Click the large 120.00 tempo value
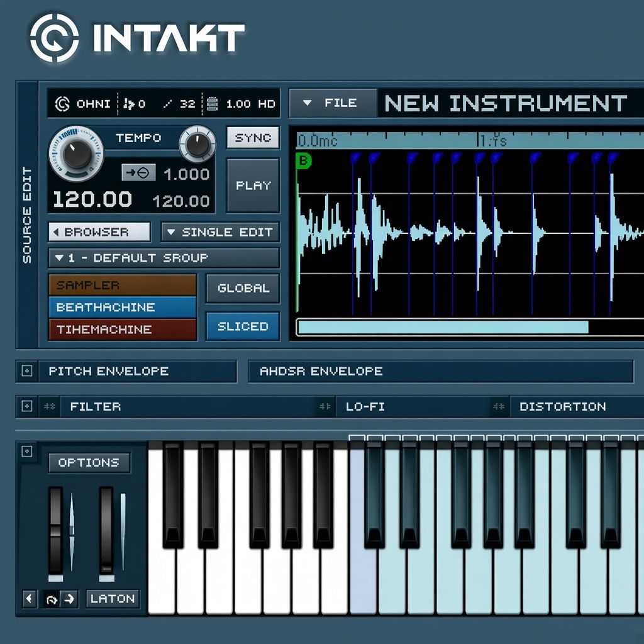Image resolution: width=644 pixels, height=644 pixels. (x=92, y=199)
